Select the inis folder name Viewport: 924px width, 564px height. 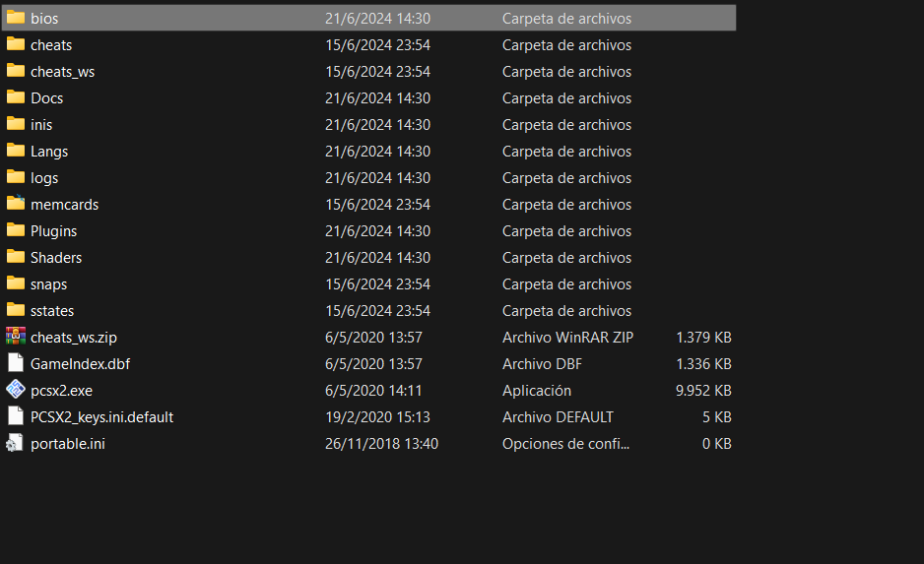pyautogui.click(x=41, y=125)
